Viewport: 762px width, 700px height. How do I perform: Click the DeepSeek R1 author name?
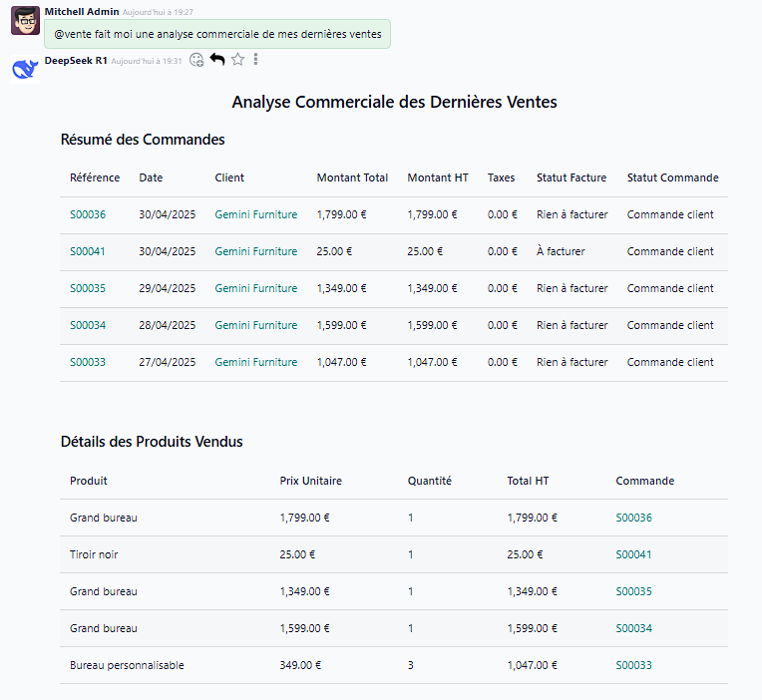tap(76, 60)
